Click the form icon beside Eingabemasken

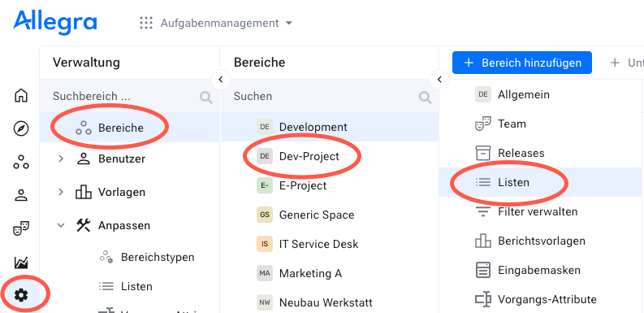tap(483, 270)
